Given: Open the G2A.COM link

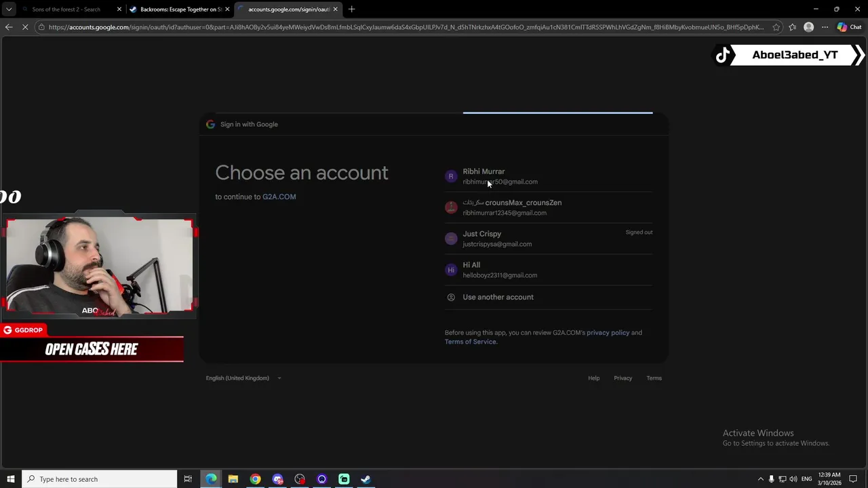Looking at the screenshot, I should click(279, 197).
